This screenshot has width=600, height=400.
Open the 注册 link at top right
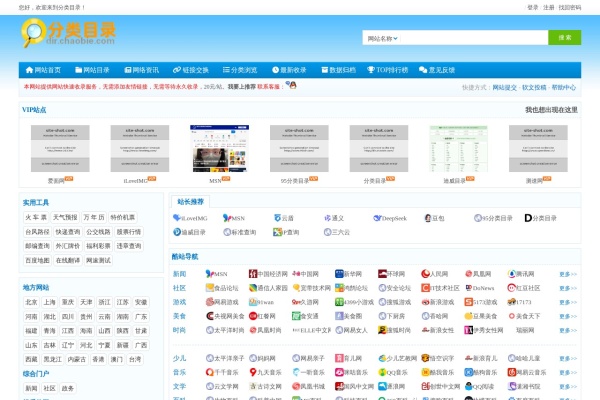[x=548, y=7]
